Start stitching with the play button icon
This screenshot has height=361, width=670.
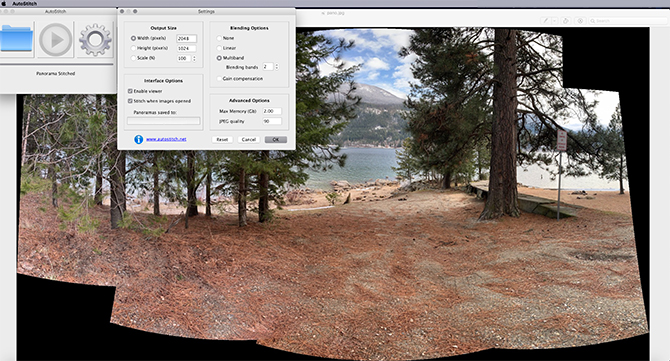(55, 40)
